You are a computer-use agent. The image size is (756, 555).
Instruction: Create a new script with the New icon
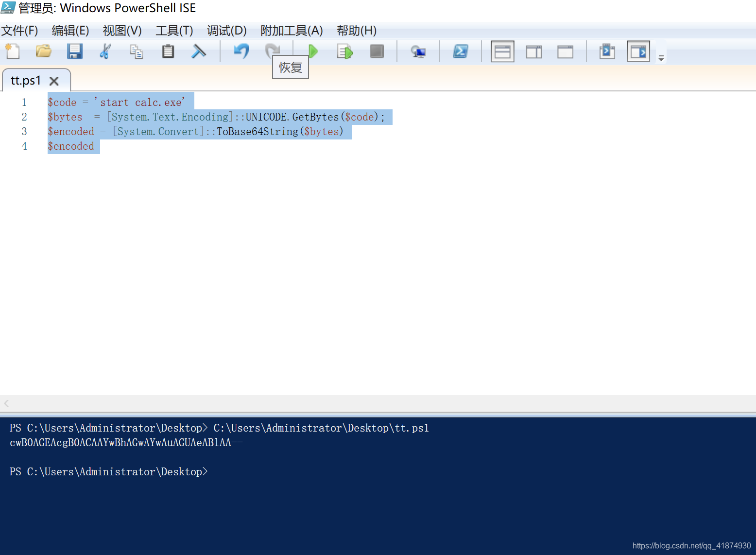(13, 52)
